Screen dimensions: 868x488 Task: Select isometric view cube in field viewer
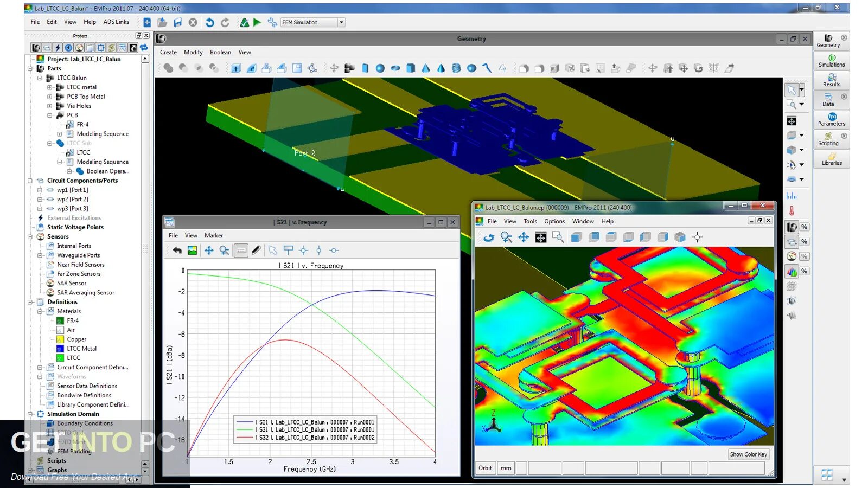pos(680,237)
